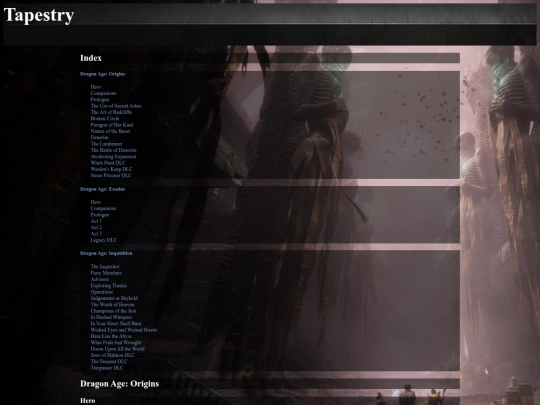Open the Denerim link
Image resolution: width=540 pixels, height=405 pixels.
[100, 137]
